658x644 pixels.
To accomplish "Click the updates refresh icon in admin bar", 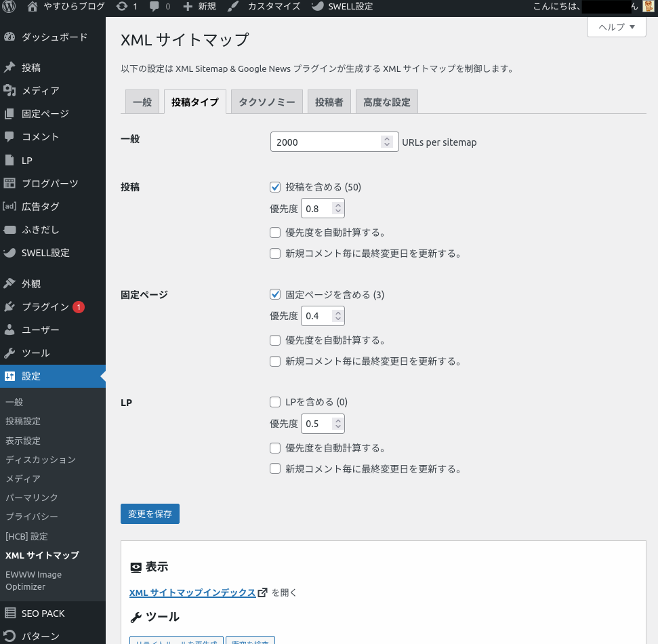I will 121,7.
